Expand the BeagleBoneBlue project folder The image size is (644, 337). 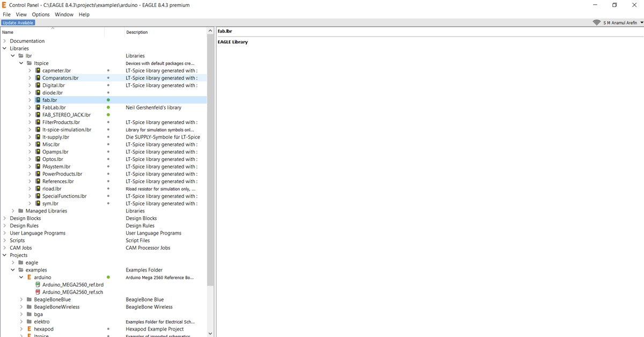21,299
